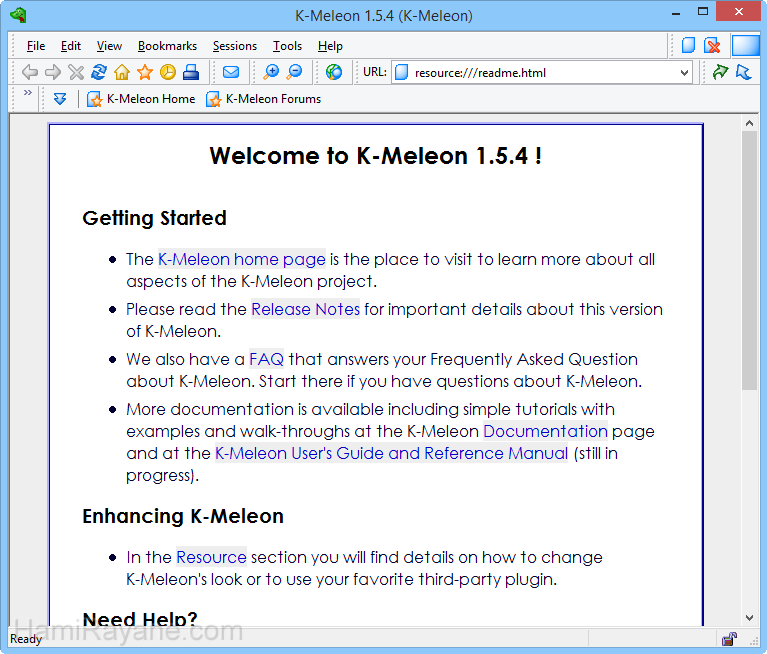The image size is (767, 654).
Task: Go back with the Back arrow
Action: pyautogui.click(x=30, y=72)
